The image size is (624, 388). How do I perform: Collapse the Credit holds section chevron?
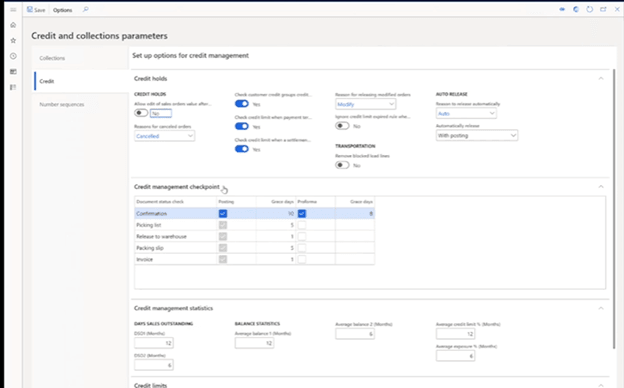point(601,79)
